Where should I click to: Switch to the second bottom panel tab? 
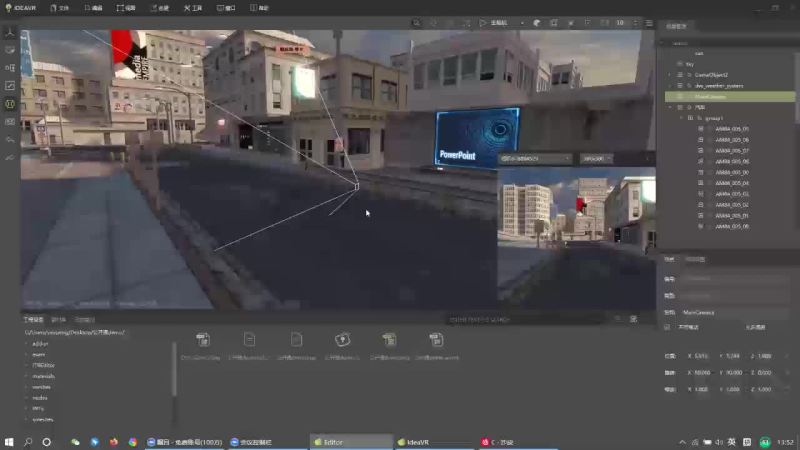pos(58,319)
